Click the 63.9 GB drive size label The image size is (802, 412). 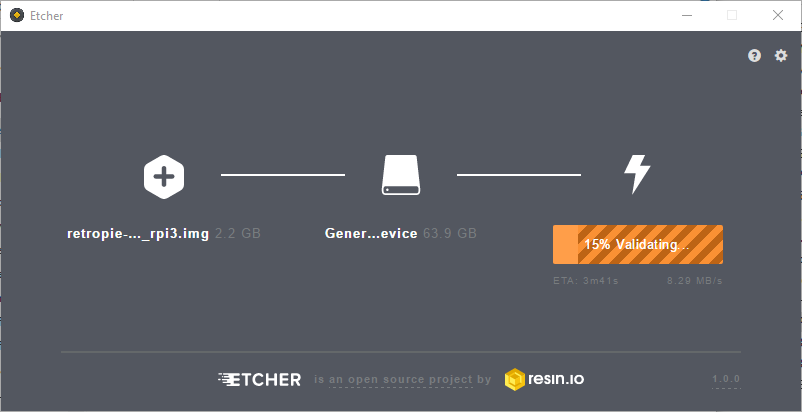click(450, 234)
